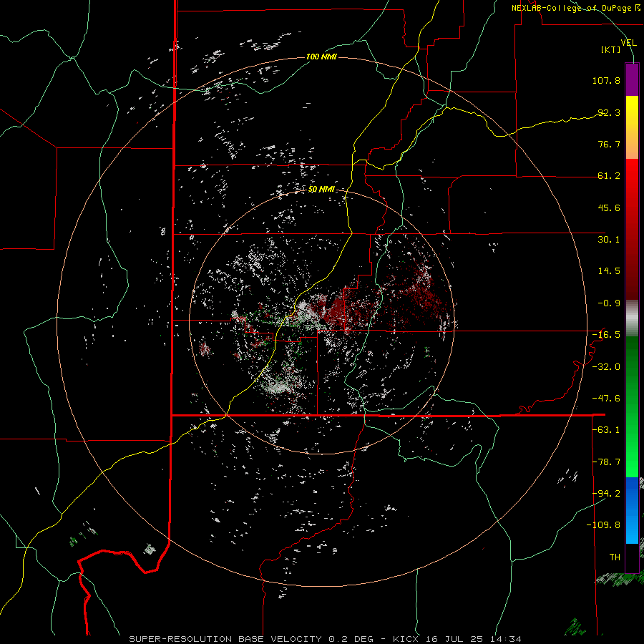
Task: Click the 61.2 velocity scale value
Action: pyautogui.click(x=609, y=176)
